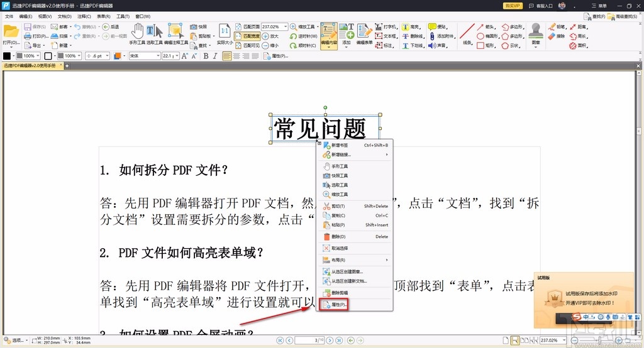Select the 声音 sound annotation tool
Screen dimensions: 644x348
438,46
